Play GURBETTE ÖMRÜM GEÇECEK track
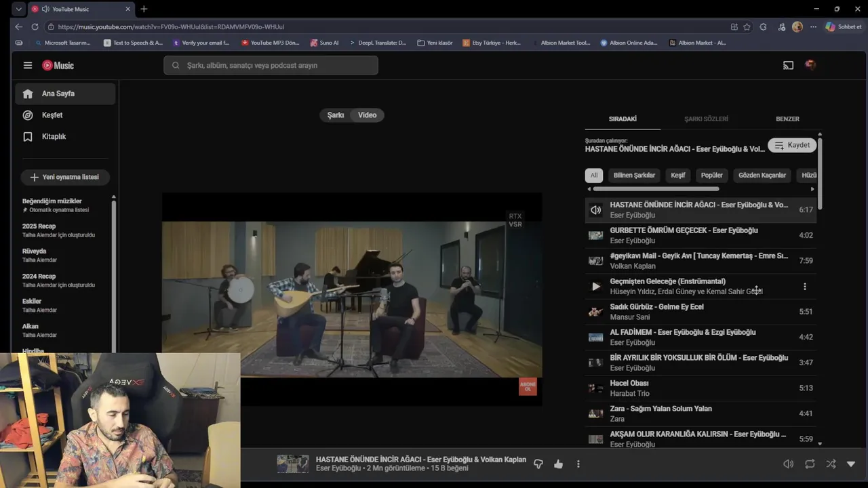 point(701,235)
